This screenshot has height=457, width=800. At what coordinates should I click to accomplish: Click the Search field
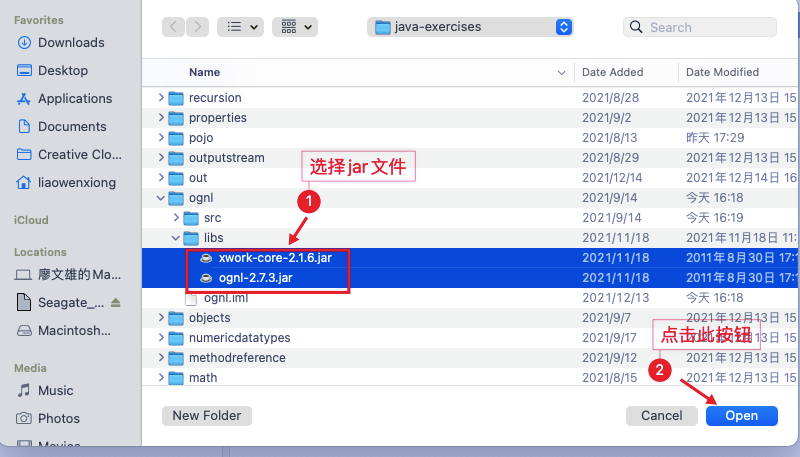[699, 27]
